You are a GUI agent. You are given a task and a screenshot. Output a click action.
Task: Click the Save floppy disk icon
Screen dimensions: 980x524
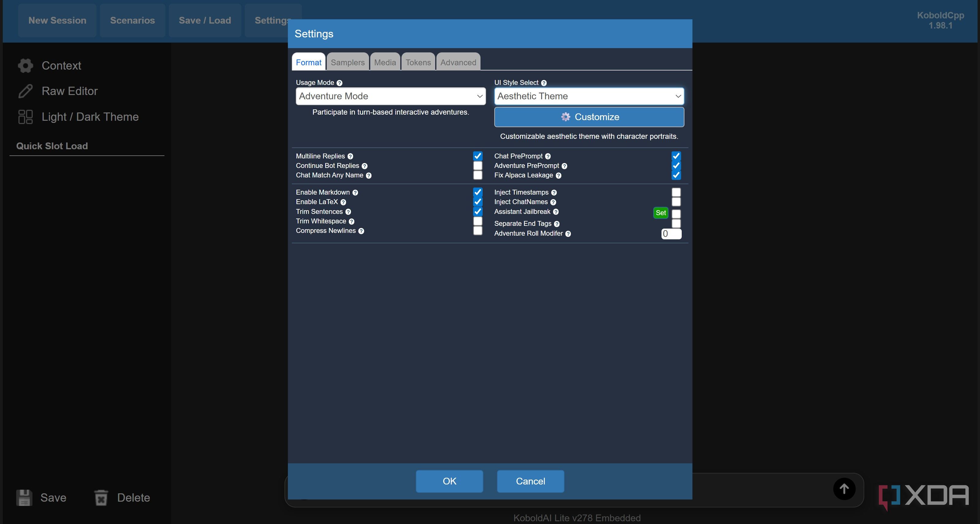coord(24,497)
